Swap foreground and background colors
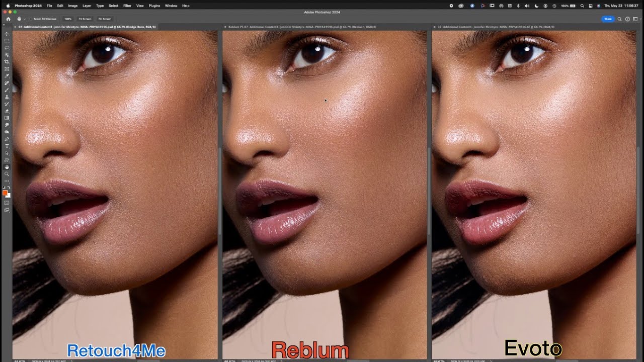The width and height of the screenshot is (644, 362). (x=9, y=187)
